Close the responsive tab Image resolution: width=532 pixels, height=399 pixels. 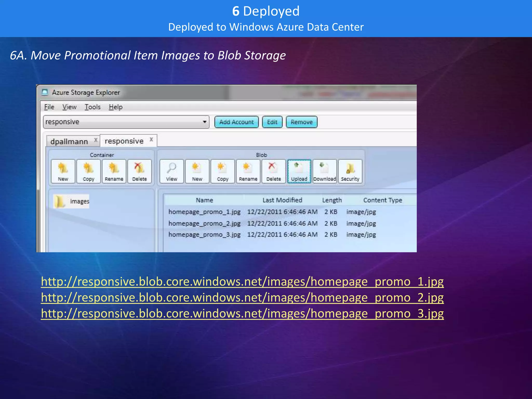(151, 139)
